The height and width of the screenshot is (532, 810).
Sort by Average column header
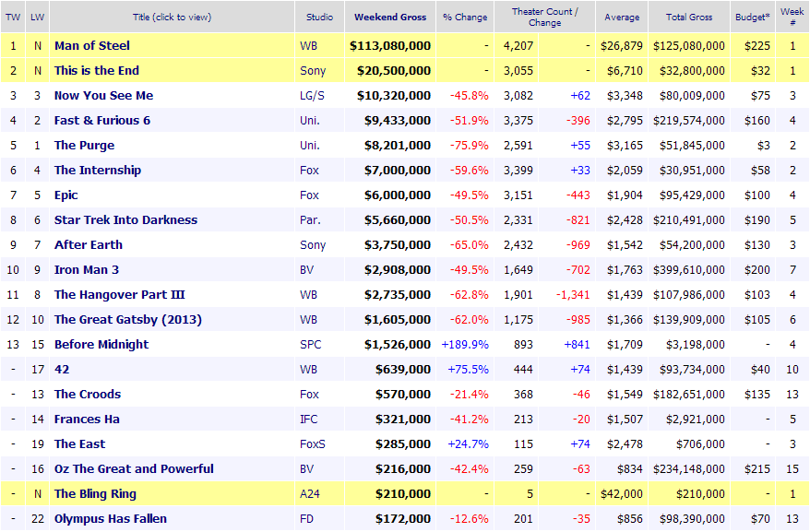point(622,17)
